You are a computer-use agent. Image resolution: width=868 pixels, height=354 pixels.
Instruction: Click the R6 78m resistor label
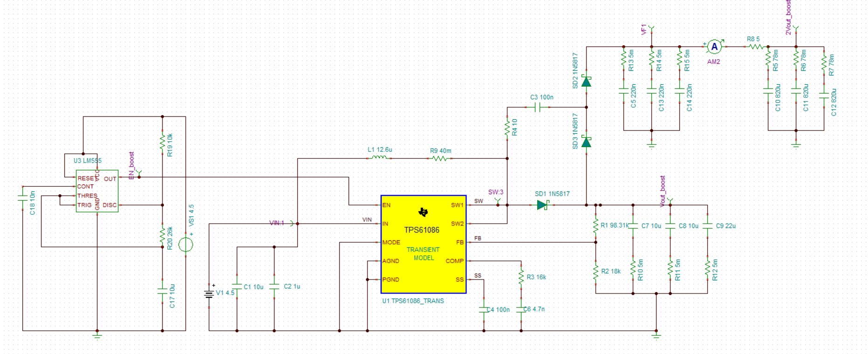point(804,61)
